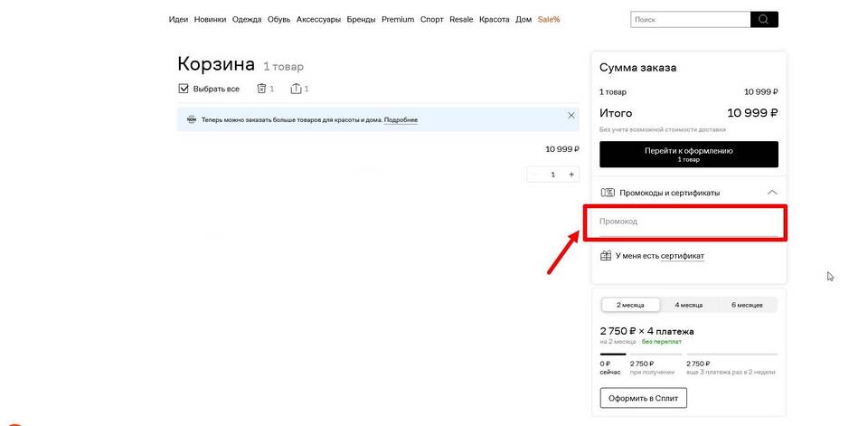Select the "6 месяцев" installment option

[x=747, y=305]
